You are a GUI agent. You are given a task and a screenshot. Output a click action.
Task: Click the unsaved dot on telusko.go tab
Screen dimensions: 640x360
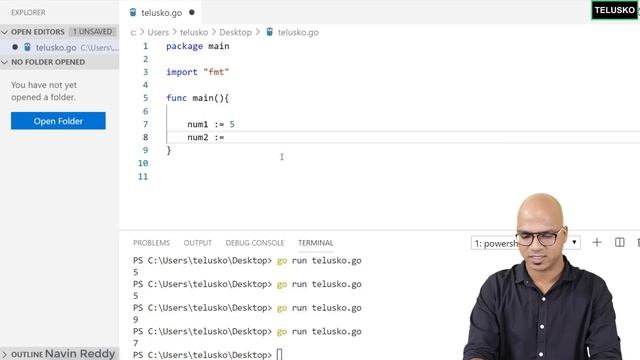pos(192,13)
